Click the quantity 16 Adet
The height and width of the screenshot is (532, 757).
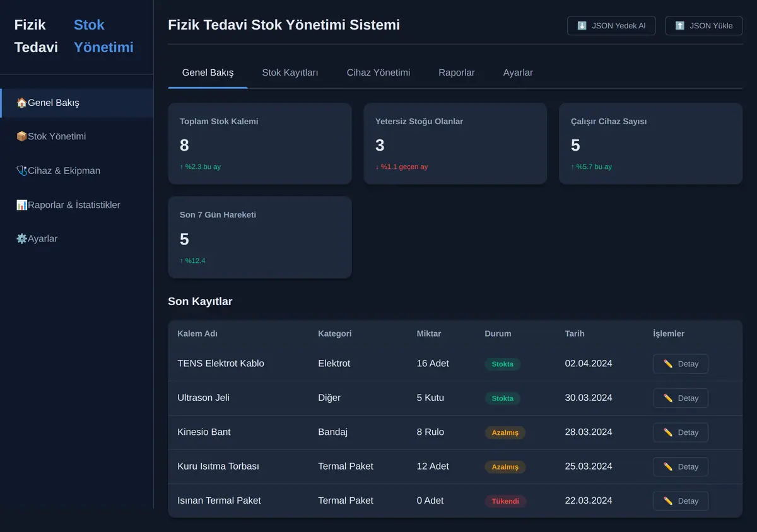(433, 363)
